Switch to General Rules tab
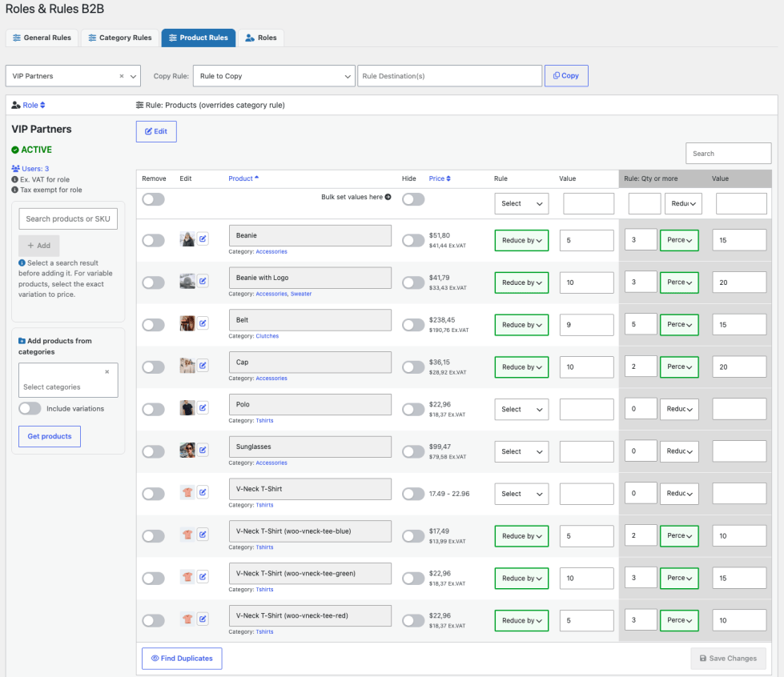This screenshot has height=677, width=784. click(x=42, y=38)
